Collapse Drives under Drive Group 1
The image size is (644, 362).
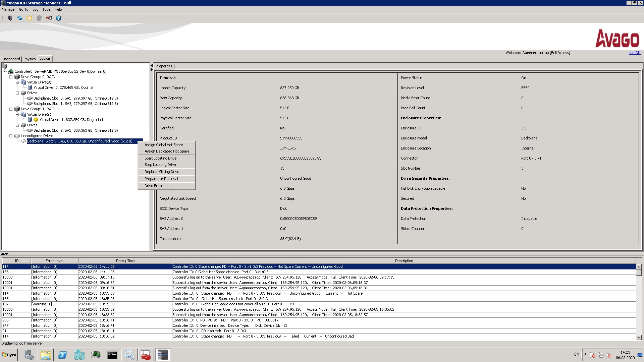(x=17, y=125)
